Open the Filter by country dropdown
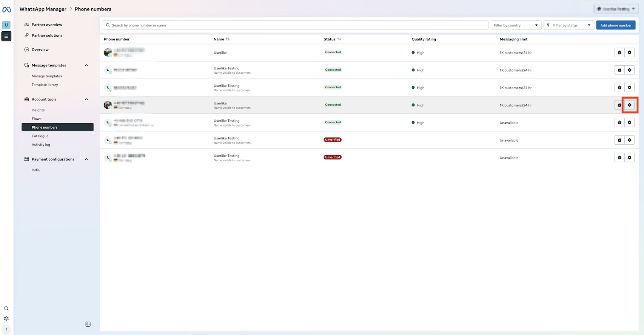This screenshot has height=335, width=644. click(516, 25)
